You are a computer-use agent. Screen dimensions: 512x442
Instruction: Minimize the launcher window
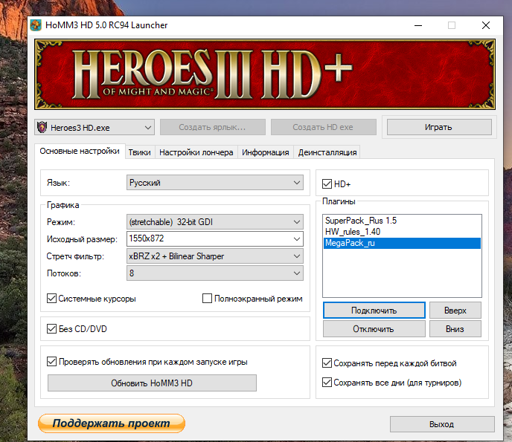coord(418,25)
